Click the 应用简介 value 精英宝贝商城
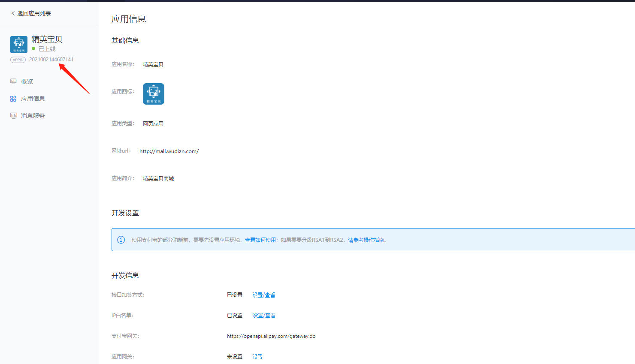The image size is (635, 364). click(x=158, y=179)
